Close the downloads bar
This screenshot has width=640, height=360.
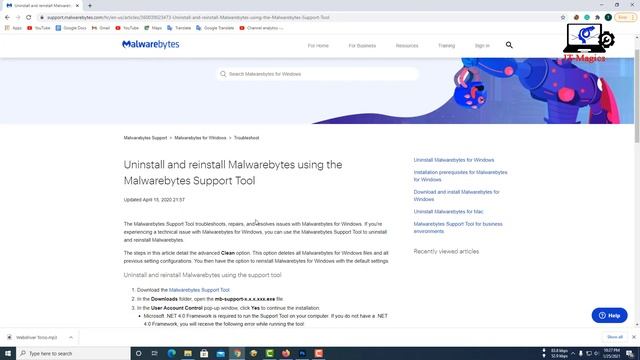(633, 337)
